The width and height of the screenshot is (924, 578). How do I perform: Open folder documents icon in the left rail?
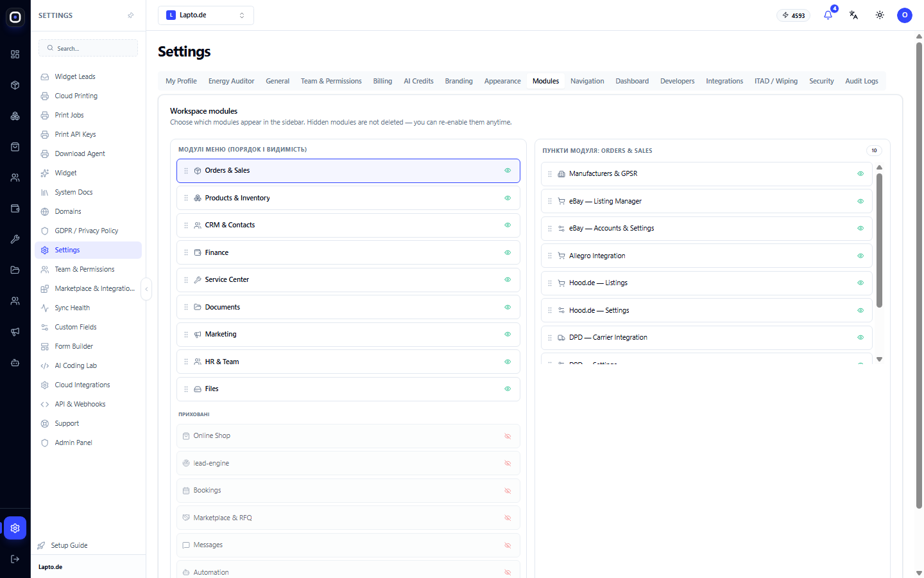click(x=15, y=270)
